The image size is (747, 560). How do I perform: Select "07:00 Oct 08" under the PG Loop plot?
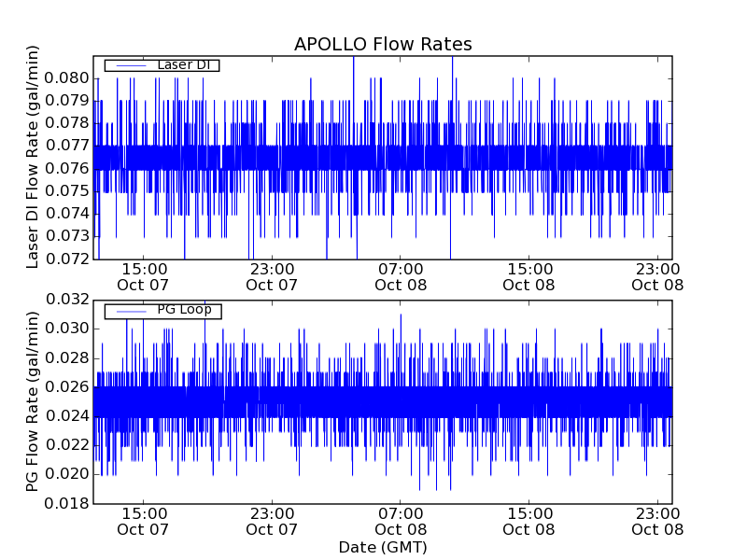pyautogui.click(x=401, y=522)
